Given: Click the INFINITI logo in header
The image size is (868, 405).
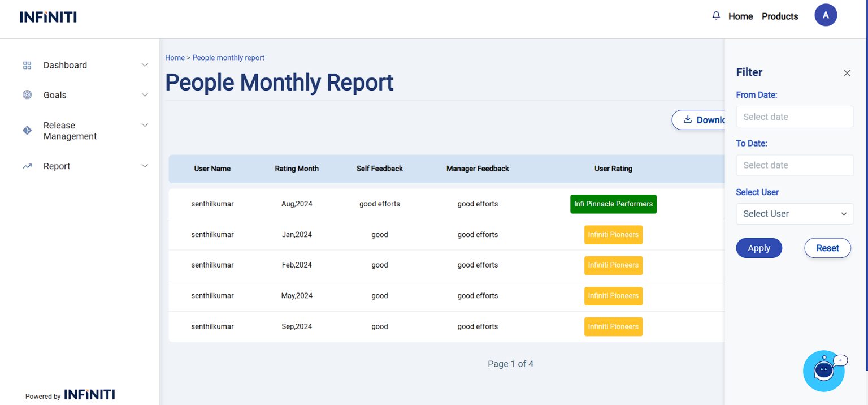Looking at the screenshot, I should coord(48,17).
